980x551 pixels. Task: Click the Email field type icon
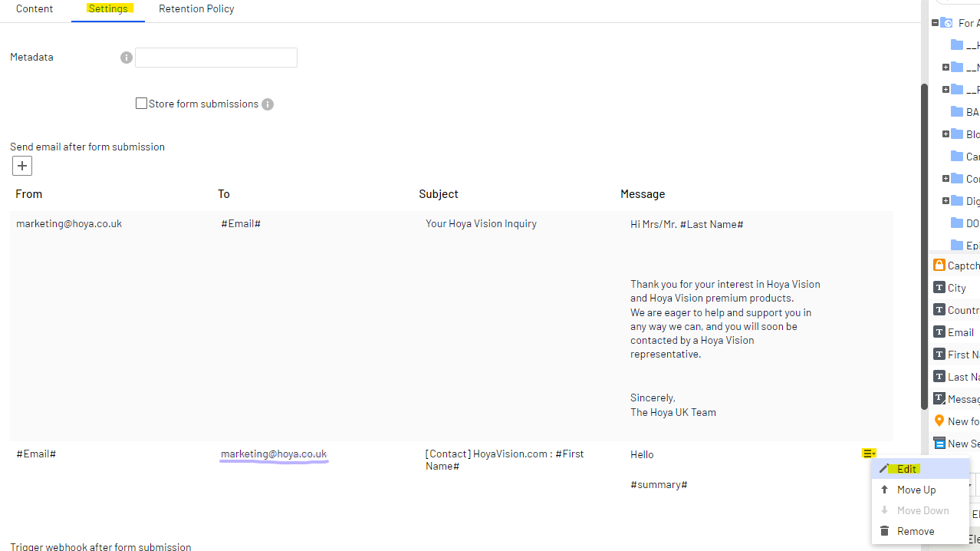[x=939, y=332]
